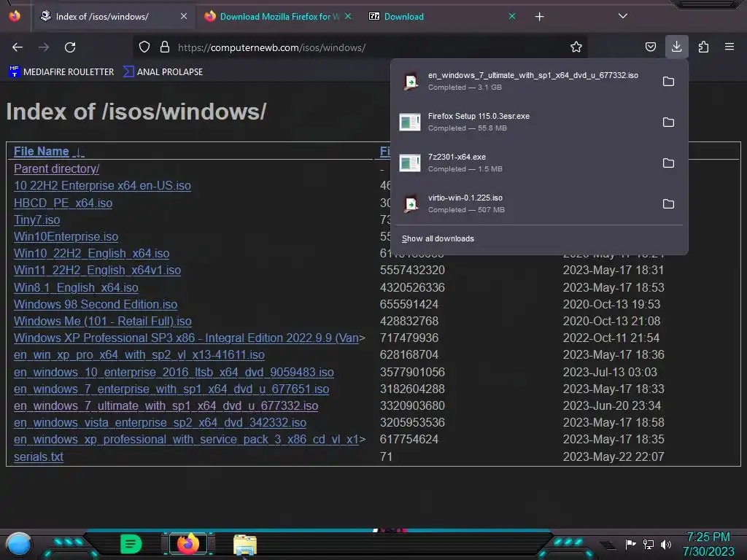This screenshot has width=747, height=560.
Task: Open the MEDIAFIRE ROULETTER bookmark
Action: click(61, 72)
